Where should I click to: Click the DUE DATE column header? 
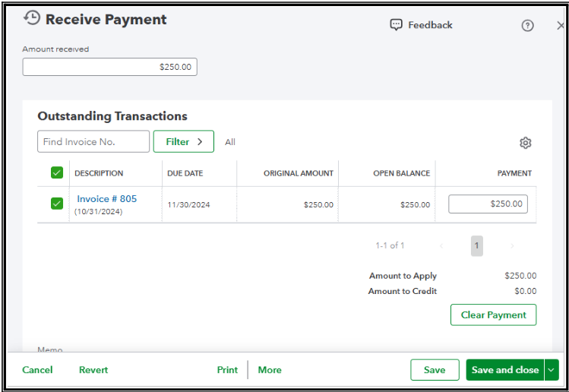(x=185, y=173)
